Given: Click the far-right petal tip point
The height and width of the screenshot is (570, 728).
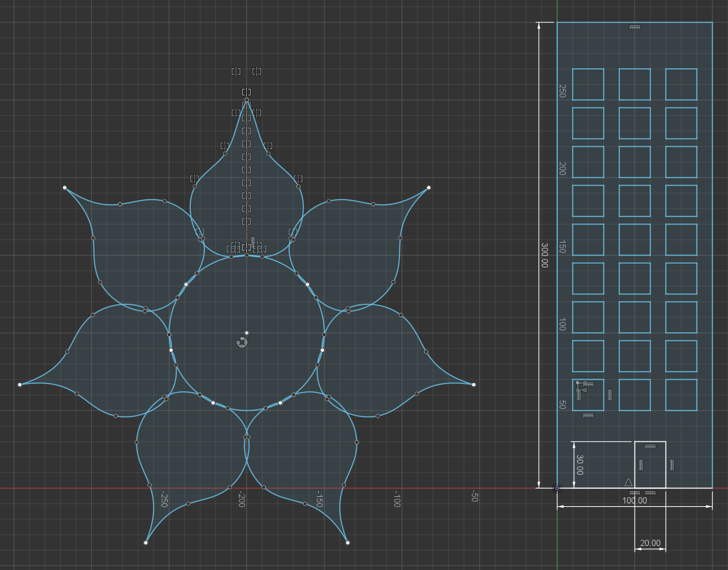Looking at the screenshot, I should (x=474, y=385).
